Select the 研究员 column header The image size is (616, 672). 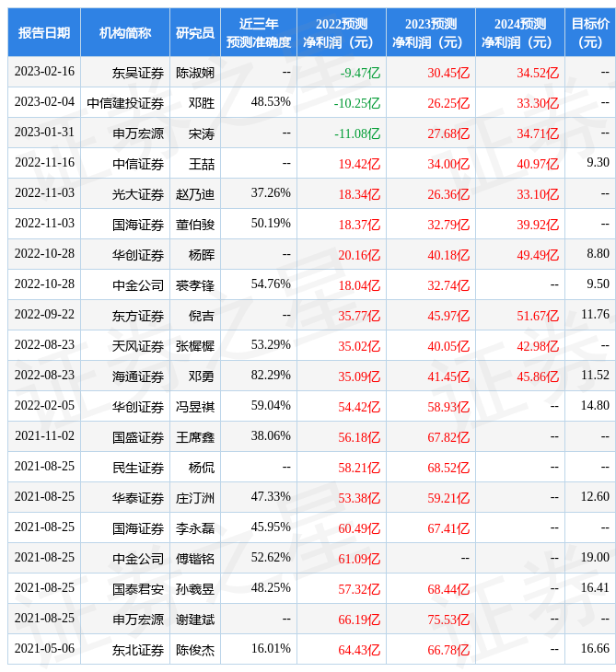click(194, 33)
